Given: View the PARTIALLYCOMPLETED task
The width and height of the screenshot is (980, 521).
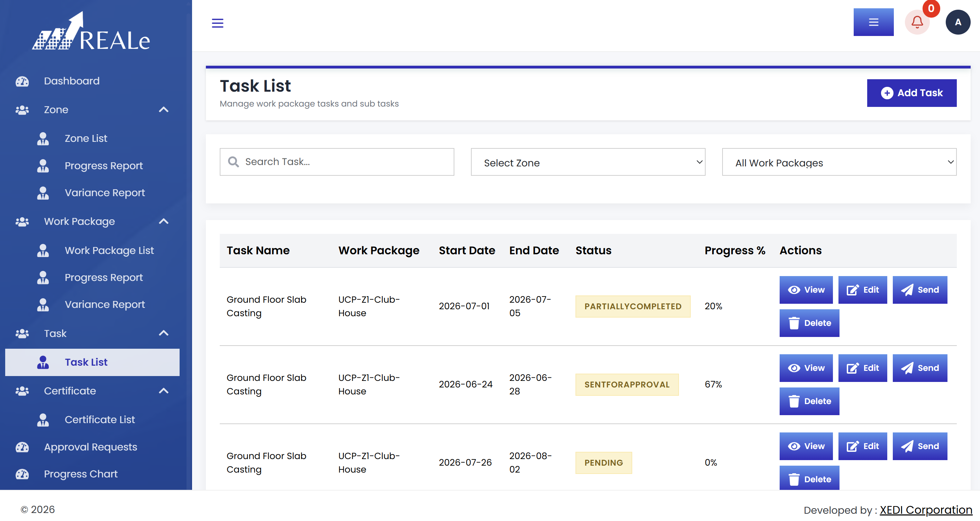Looking at the screenshot, I should [806, 290].
